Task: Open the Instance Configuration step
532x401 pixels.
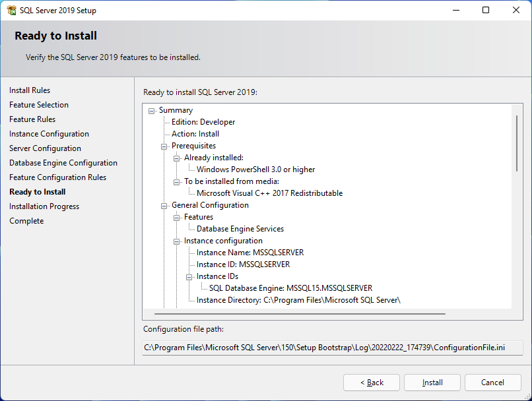Action: [x=49, y=134]
